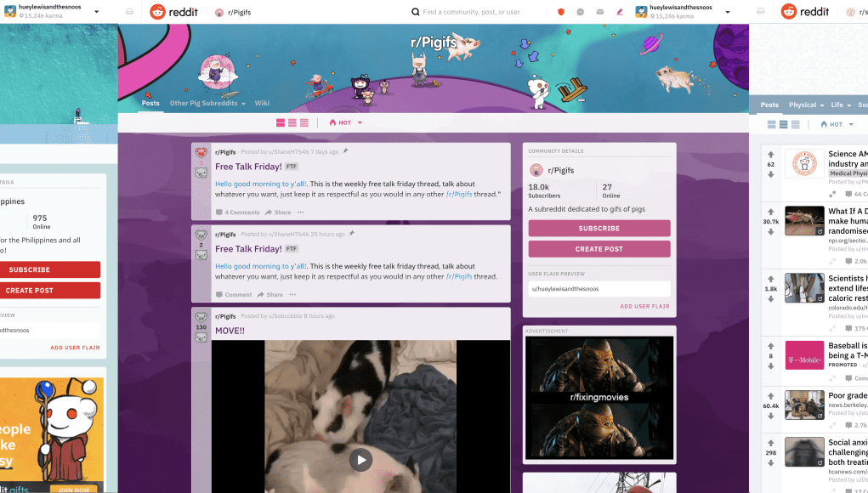Downvote the MOVE!! post
Screen dimensions: 868x493
point(201,337)
